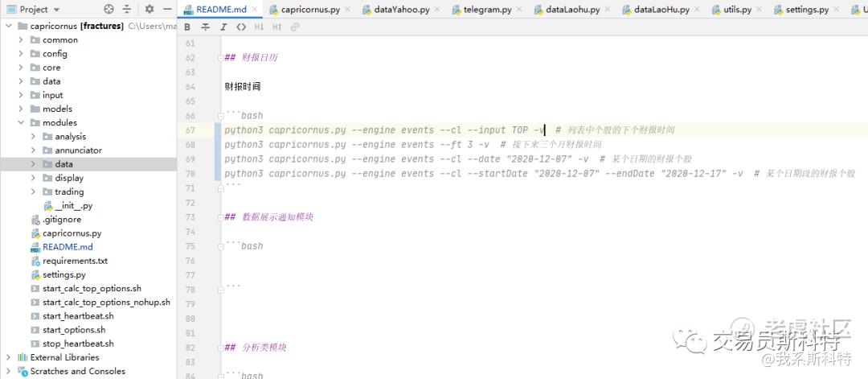Select start_calc_top_options_nohup.sh file
868x379 pixels.
[x=106, y=303]
